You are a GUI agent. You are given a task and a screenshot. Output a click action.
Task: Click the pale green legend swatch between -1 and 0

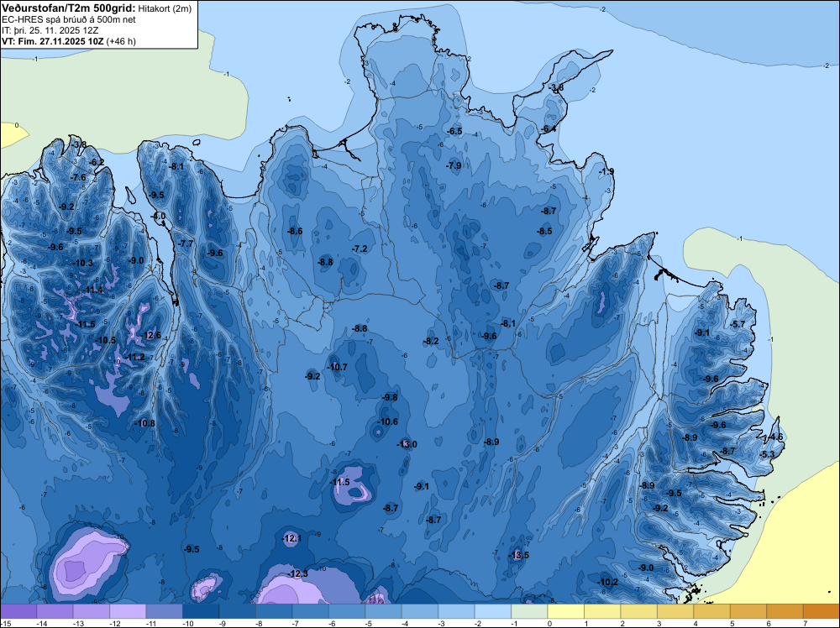point(529,611)
